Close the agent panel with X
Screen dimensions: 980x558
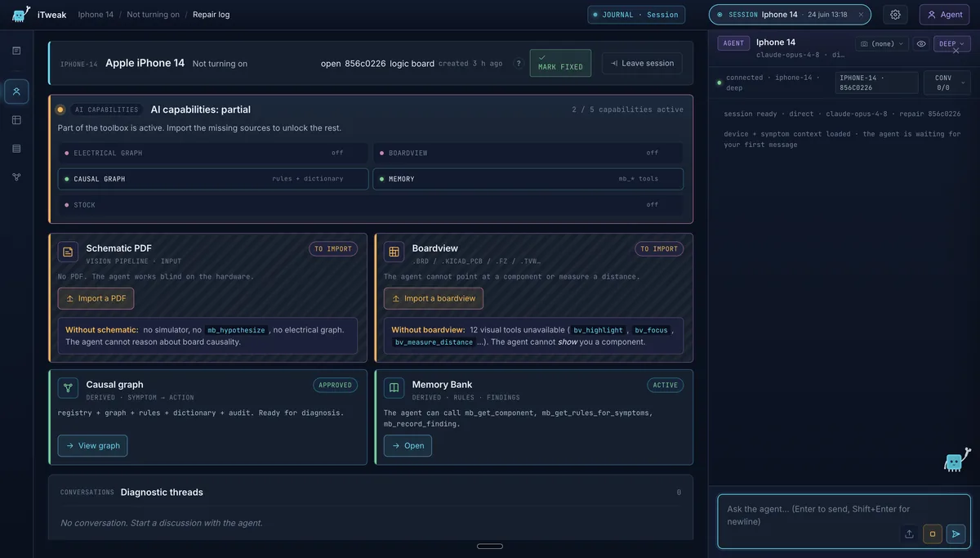tap(956, 51)
